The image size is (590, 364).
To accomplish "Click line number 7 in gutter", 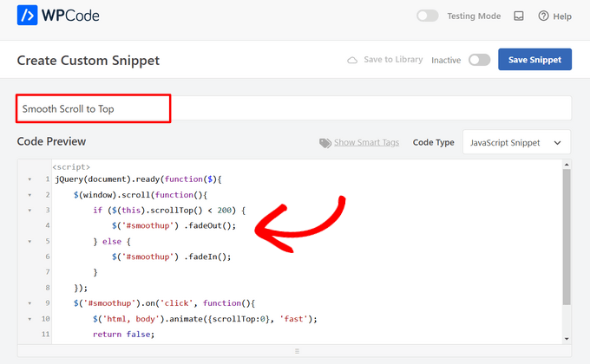I will [48, 272].
